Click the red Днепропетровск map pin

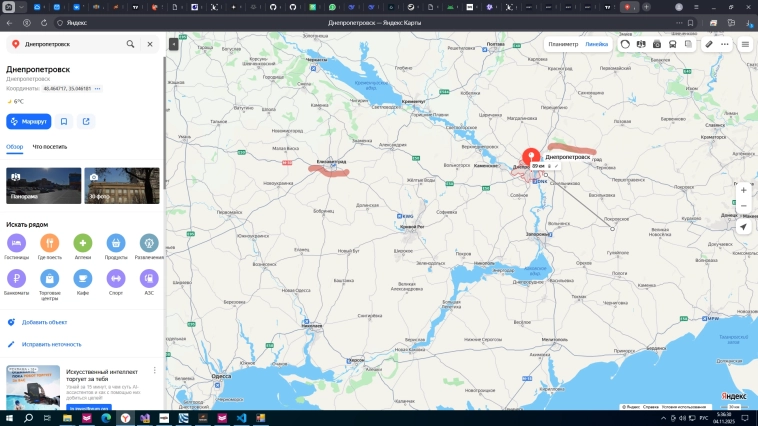[x=531, y=157]
